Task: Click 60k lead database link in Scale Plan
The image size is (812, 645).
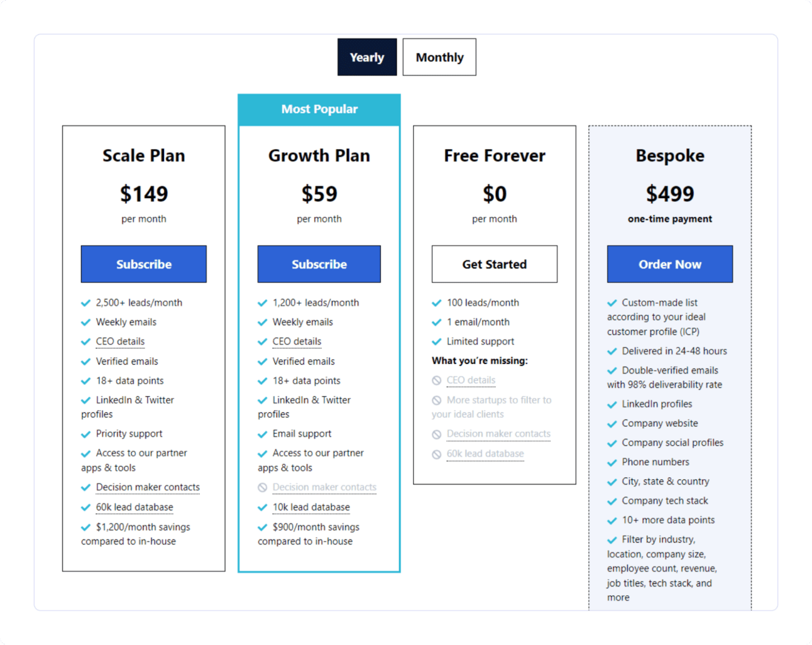Action: (134, 507)
